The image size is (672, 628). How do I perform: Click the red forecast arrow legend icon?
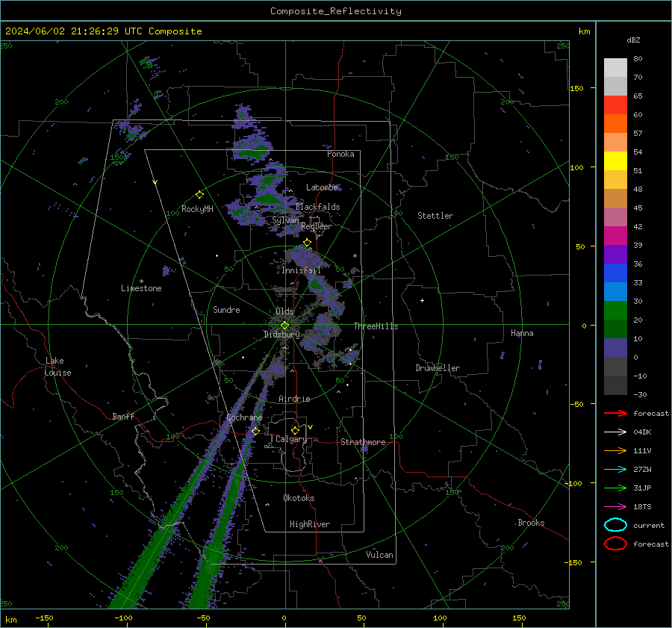pyautogui.click(x=615, y=413)
